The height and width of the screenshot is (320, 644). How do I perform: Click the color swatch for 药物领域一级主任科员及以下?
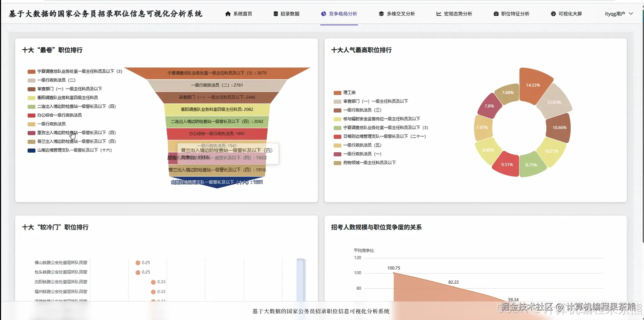[337, 163]
